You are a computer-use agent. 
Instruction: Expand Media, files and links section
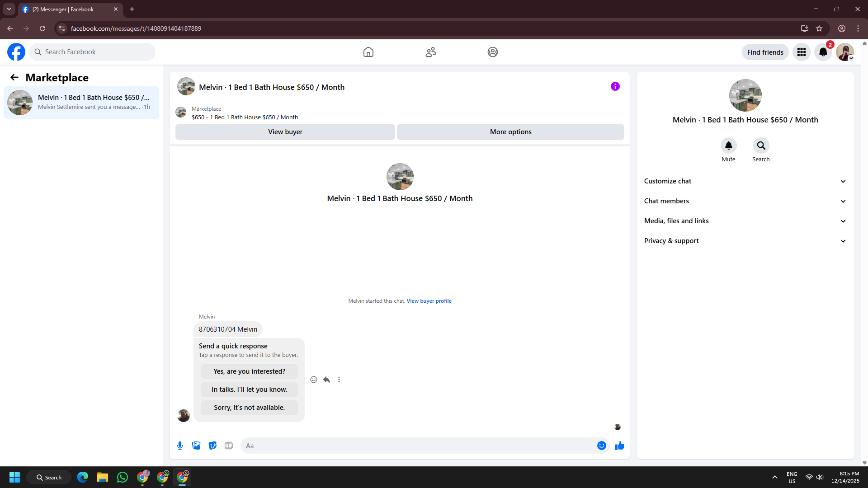point(745,221)
